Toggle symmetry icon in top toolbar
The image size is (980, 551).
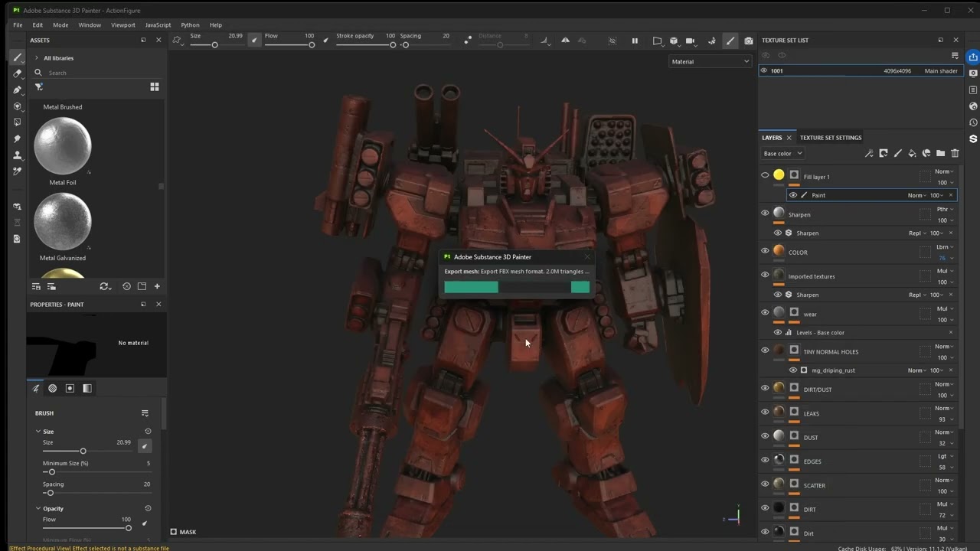click(x=566, y=41)
